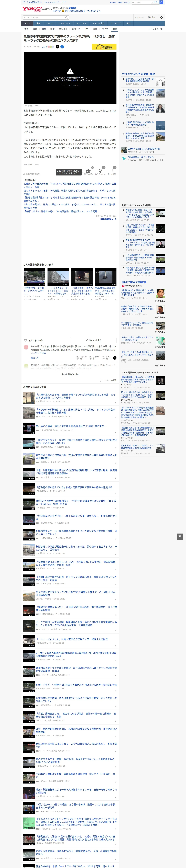Open the settings gear icon
Image resolution: width=186 pixels, height=868 pixels.
[x=161, y=18]
